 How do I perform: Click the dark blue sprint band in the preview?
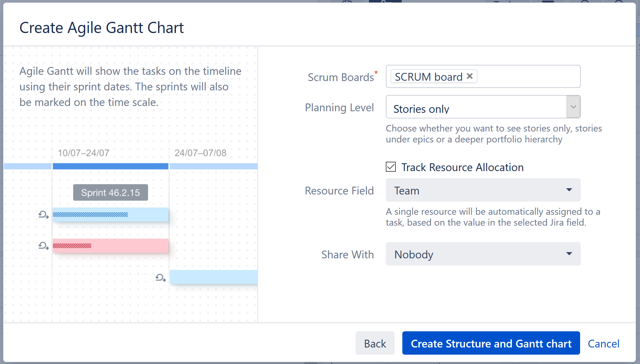[x=110, y=166]
